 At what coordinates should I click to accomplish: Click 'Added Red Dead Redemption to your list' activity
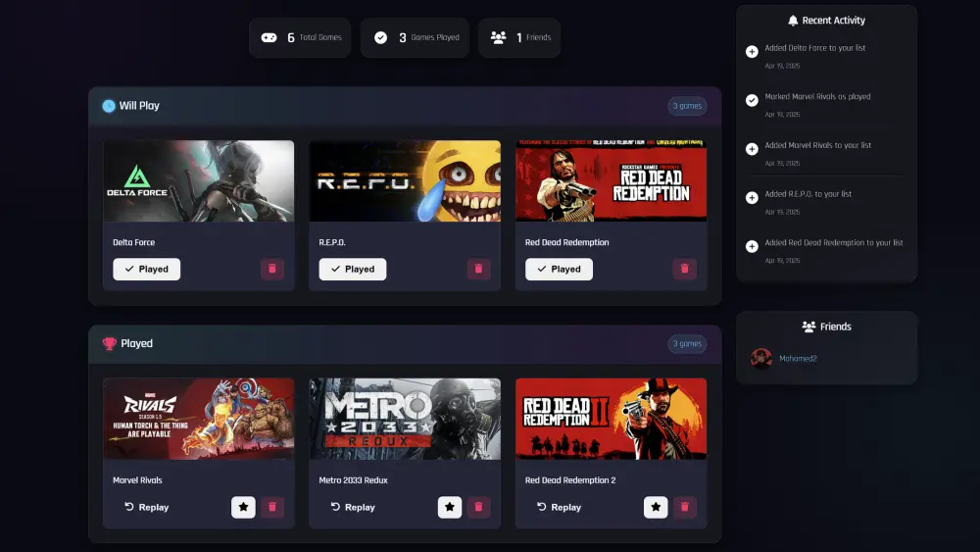[834, 243]
